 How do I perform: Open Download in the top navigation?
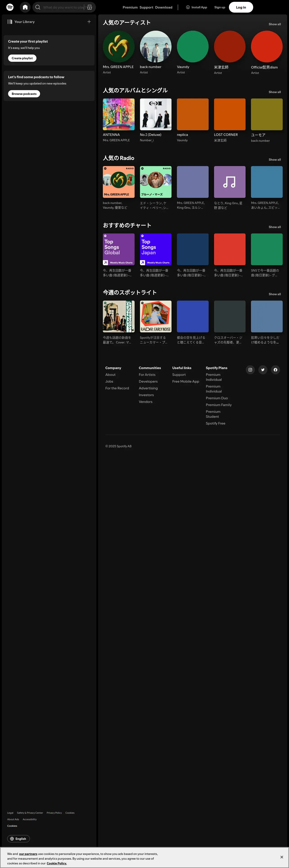(x=164, y=7)
